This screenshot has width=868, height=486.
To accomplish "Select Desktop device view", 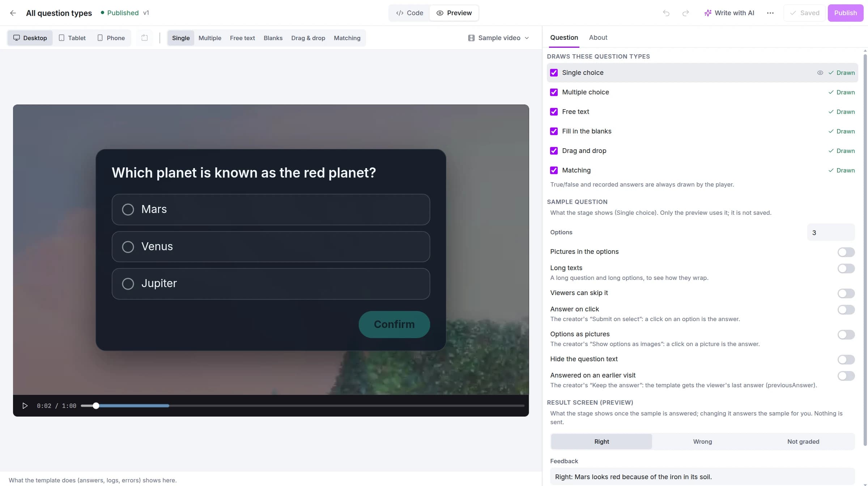I will point(30,38).
